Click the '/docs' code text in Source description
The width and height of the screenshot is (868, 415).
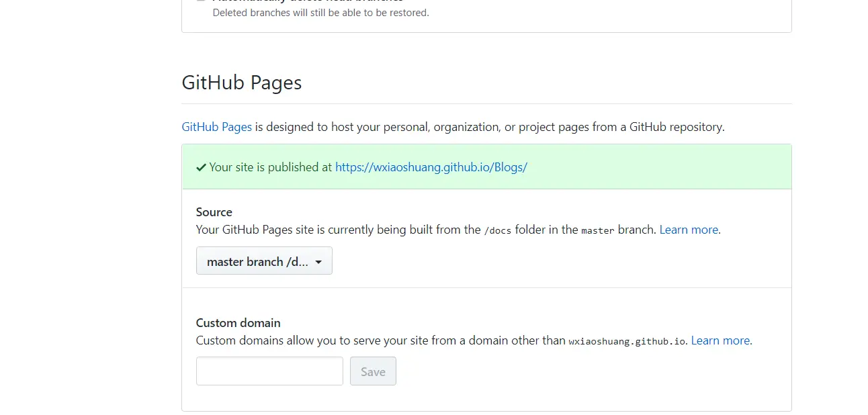498,230
